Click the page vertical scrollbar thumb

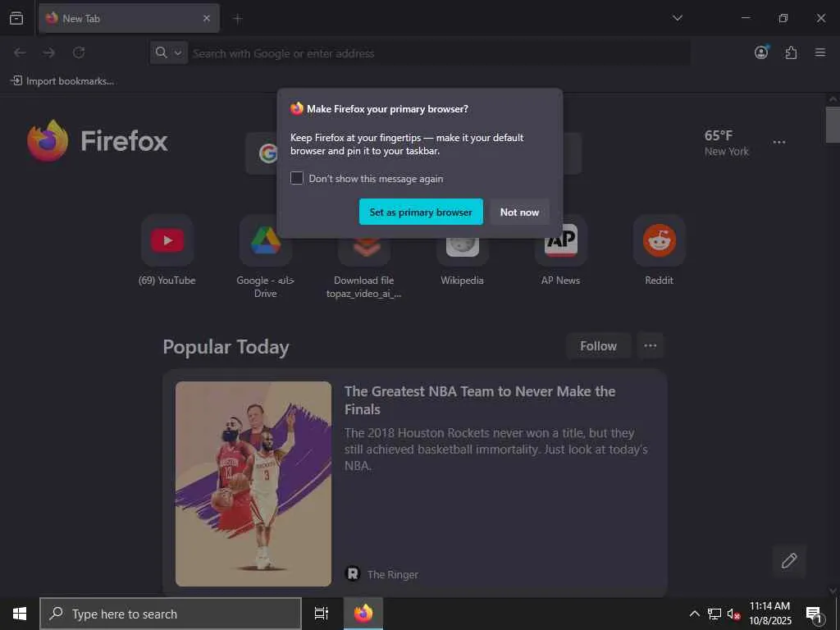point(833,125)
